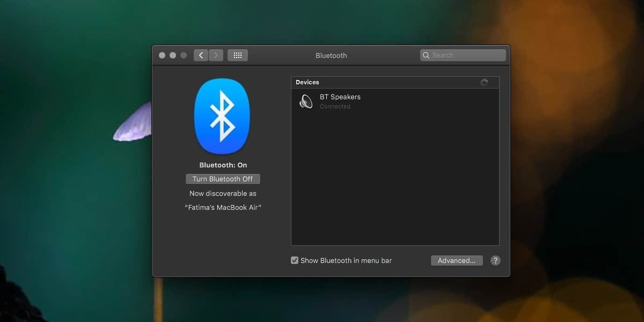Turn Bluetooth Off
Viewport: 644px width, 322px height.
pos(223,179)
